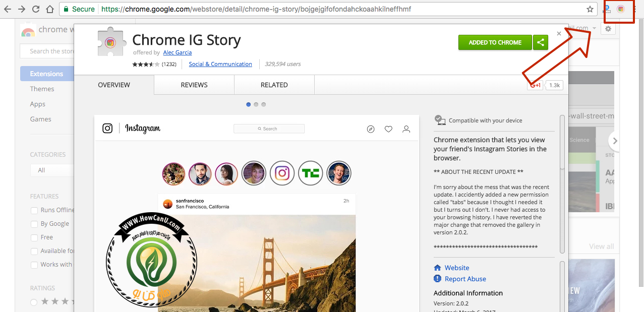Enable the Runs Offline checkbox
Viewport: 644px width, 312px height.
(34, 210)
